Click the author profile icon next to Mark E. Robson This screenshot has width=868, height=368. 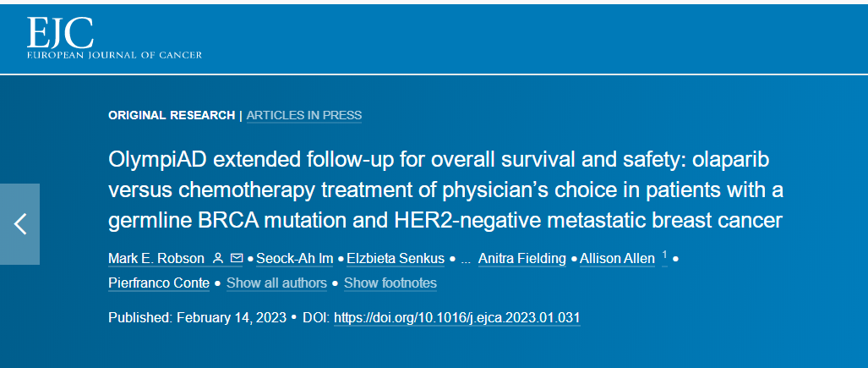pos(217,259)
